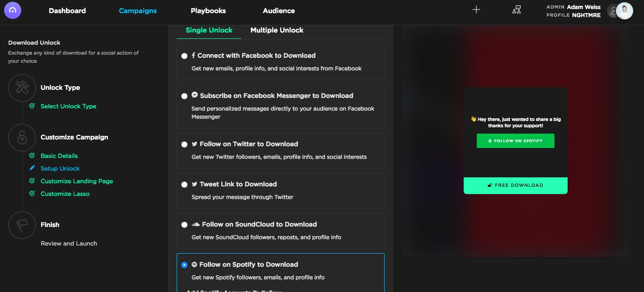The width and height of the screenshot is (644, 292).
Task: Click 'Spread your message through Twitter' description
Action: pos(242,197)
